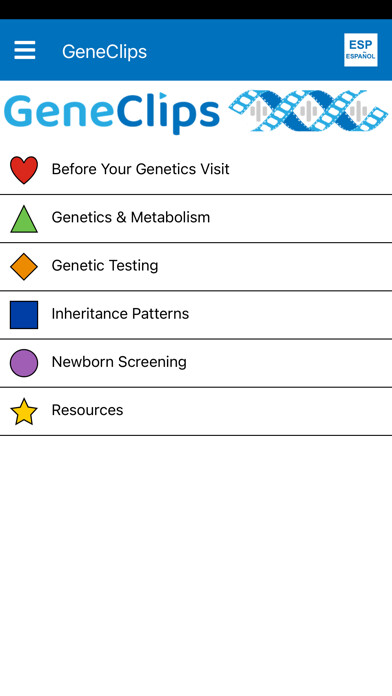Tap the orange diamond icon

click(x=24, y=267)
